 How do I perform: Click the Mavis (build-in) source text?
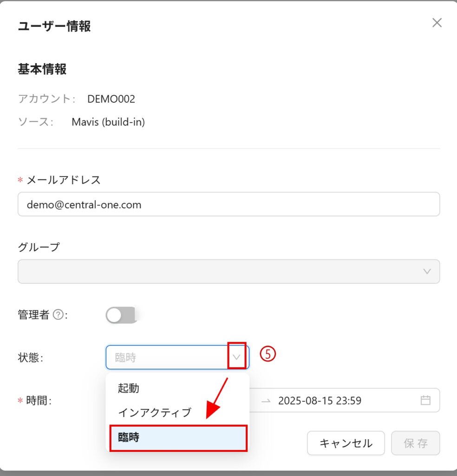[108, 122]
